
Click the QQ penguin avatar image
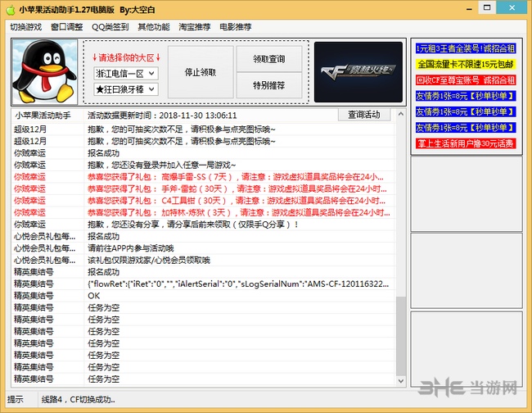coord(45,71)
